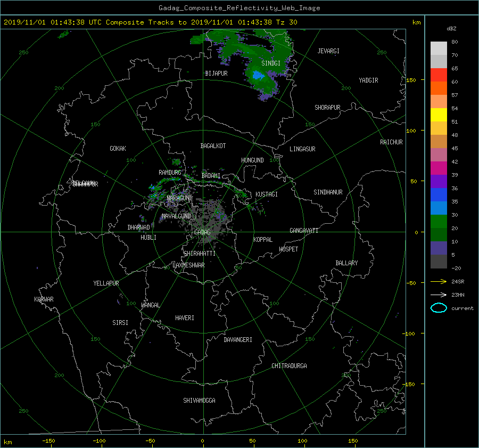Screen dimensions: 479x448
Task: Click the RAMDURG label
Action: point(170,173)
